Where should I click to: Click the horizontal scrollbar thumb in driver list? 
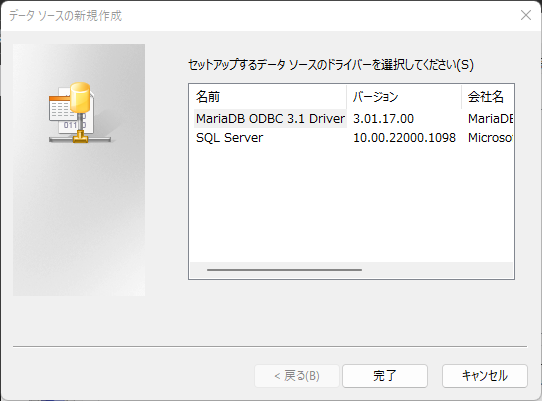coord(284,270)
